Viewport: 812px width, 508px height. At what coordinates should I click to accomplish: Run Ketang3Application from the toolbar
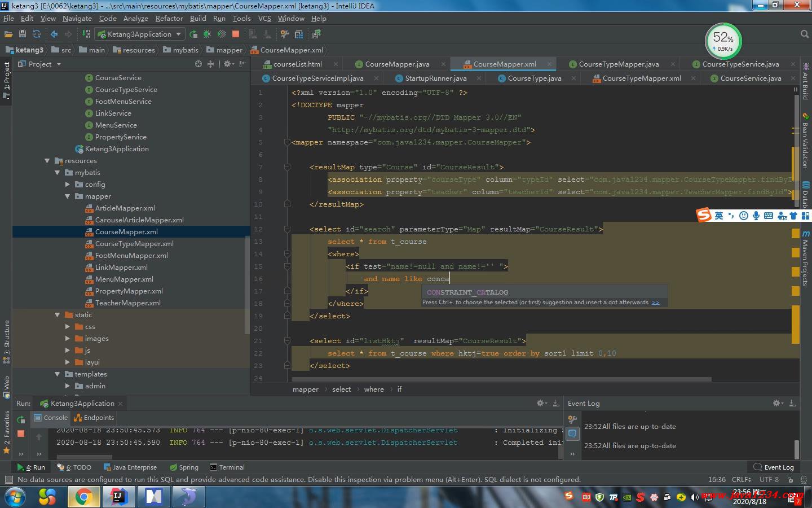tap(193, 34)
